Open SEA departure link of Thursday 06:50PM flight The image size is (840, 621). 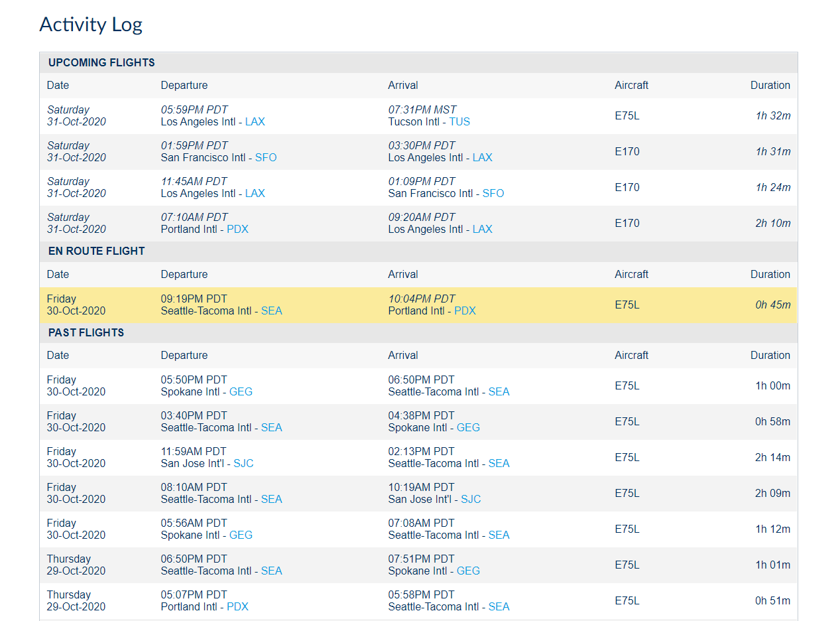pos(272,571)
